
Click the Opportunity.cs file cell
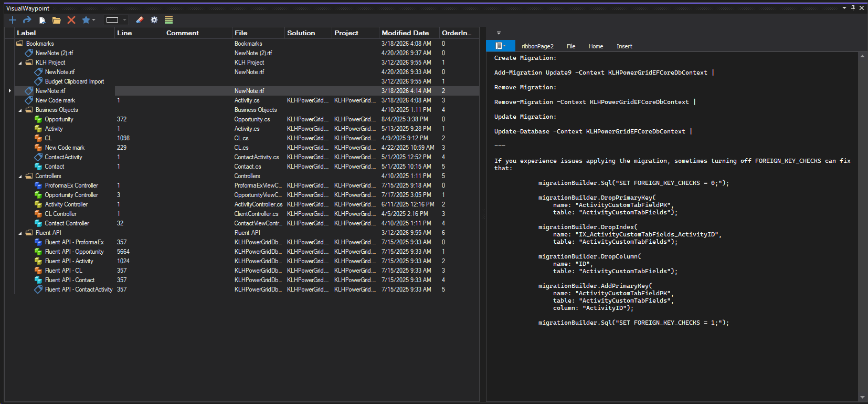pyautogui.click(x=252, y=119)
